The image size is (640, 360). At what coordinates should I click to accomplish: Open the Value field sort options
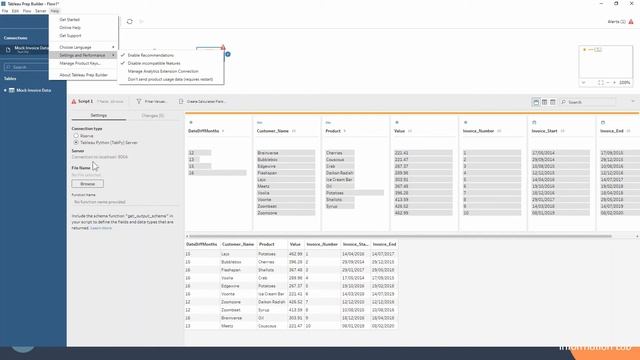coord(410,131)
